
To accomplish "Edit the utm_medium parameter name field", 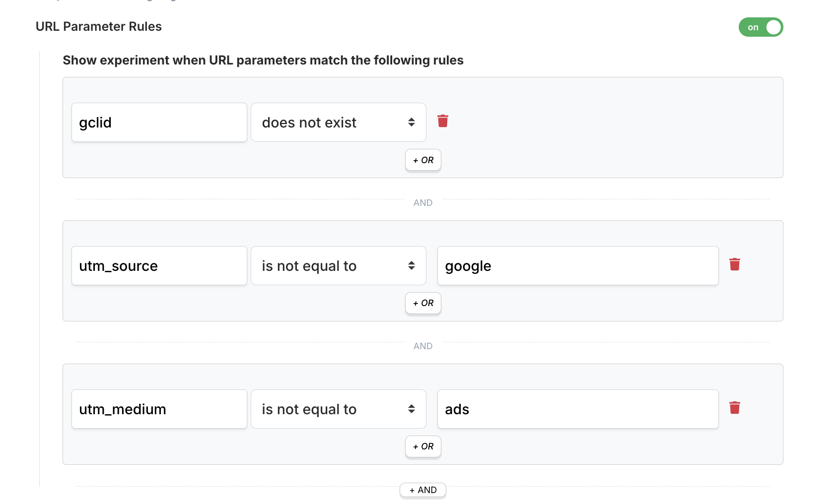I will (x=159, y=409).
